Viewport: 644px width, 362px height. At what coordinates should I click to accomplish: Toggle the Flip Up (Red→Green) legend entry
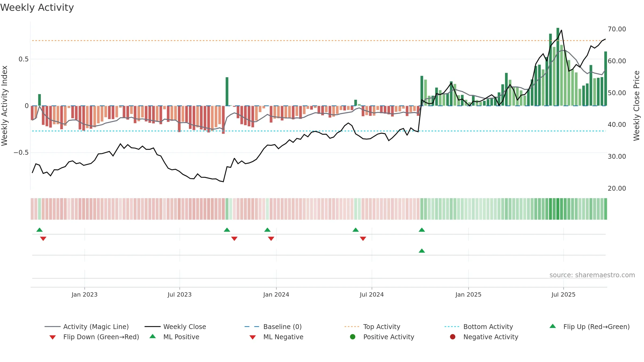click(589, 327)
